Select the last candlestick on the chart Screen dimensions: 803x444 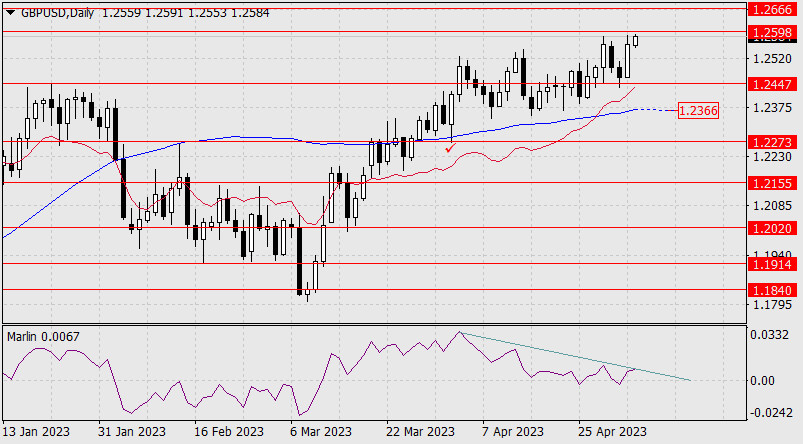tap(636, 41)
